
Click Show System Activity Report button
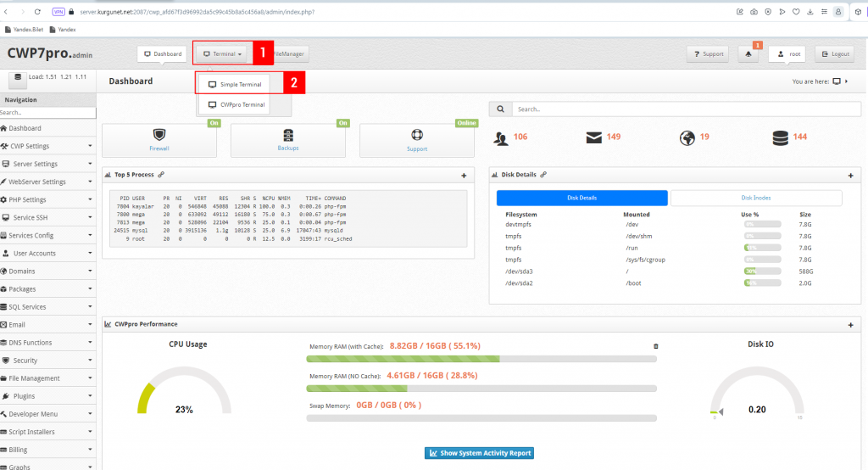480,453
